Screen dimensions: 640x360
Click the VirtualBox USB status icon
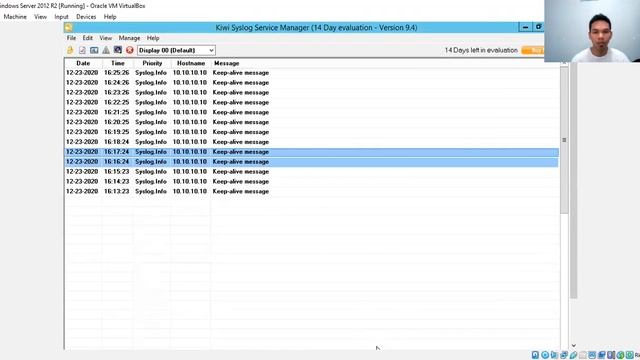573,355
